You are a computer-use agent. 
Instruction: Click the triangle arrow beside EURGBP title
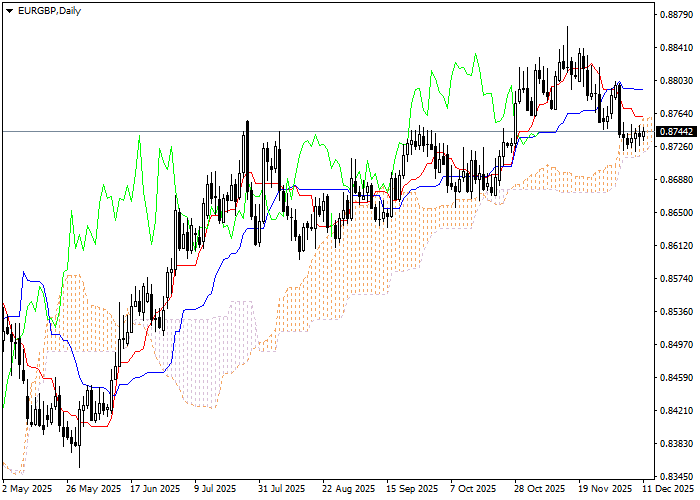[9, 10]
